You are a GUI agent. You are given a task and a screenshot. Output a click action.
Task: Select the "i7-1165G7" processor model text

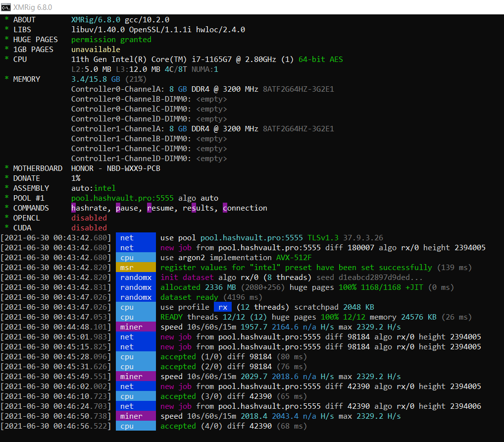[x=211, y=59]
